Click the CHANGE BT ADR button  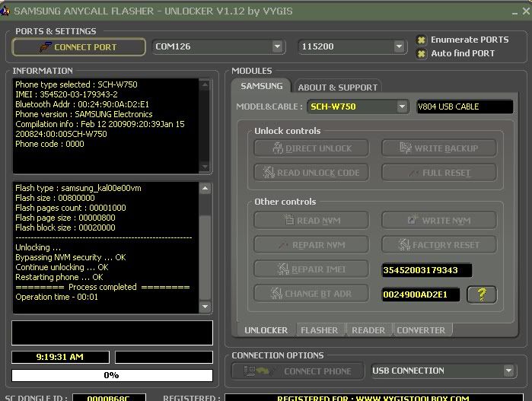coord(311,294)
